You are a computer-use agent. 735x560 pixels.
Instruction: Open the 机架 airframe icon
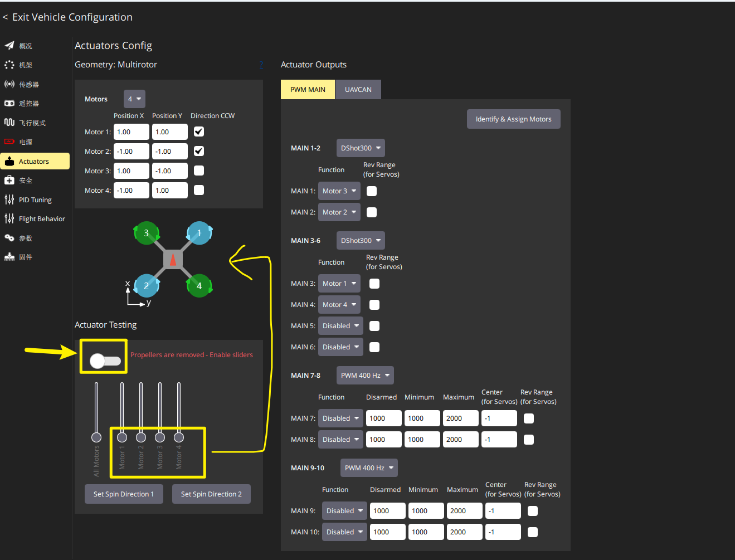(9, 65)
